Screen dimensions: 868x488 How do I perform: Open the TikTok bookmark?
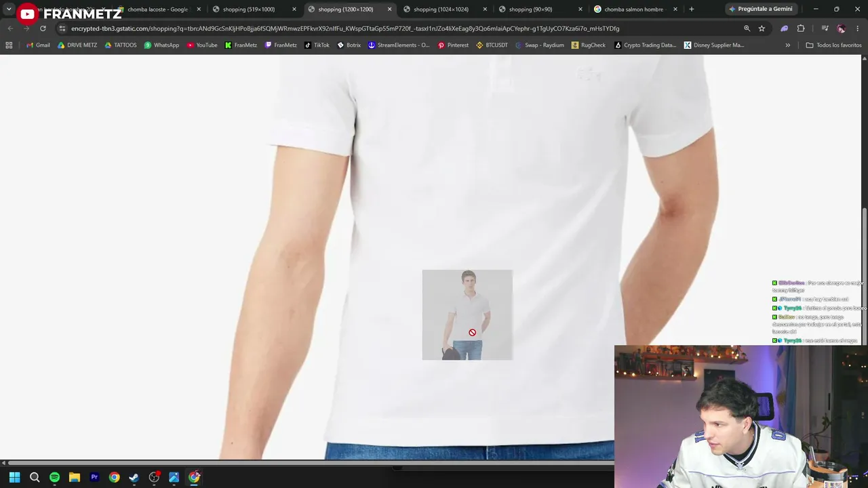click(317, 45)
